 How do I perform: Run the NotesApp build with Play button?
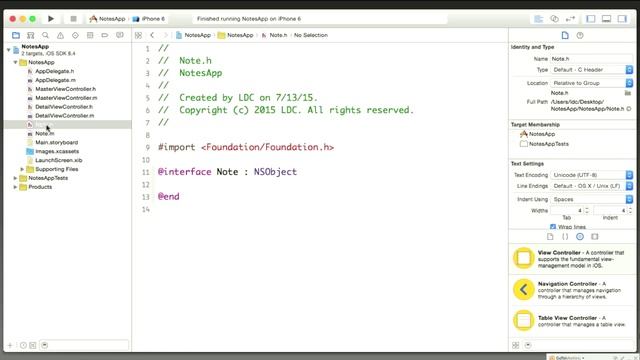point(51,18)
